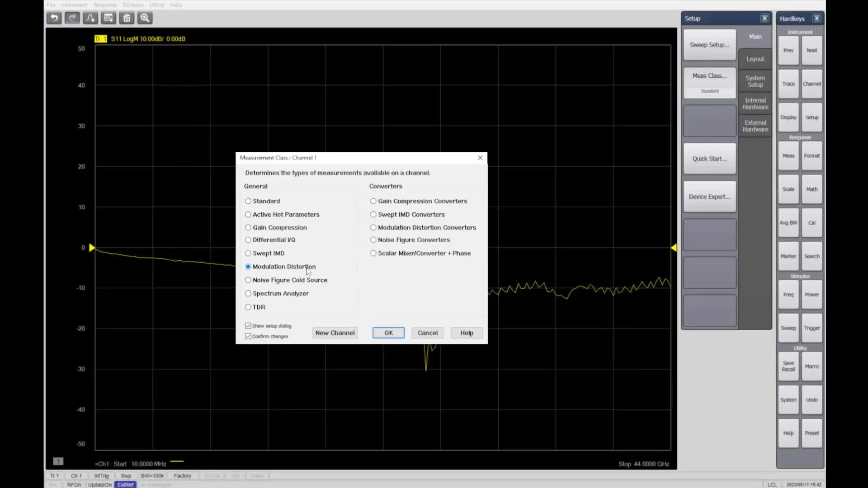Open the Meas Class selector

click(709, 76)
